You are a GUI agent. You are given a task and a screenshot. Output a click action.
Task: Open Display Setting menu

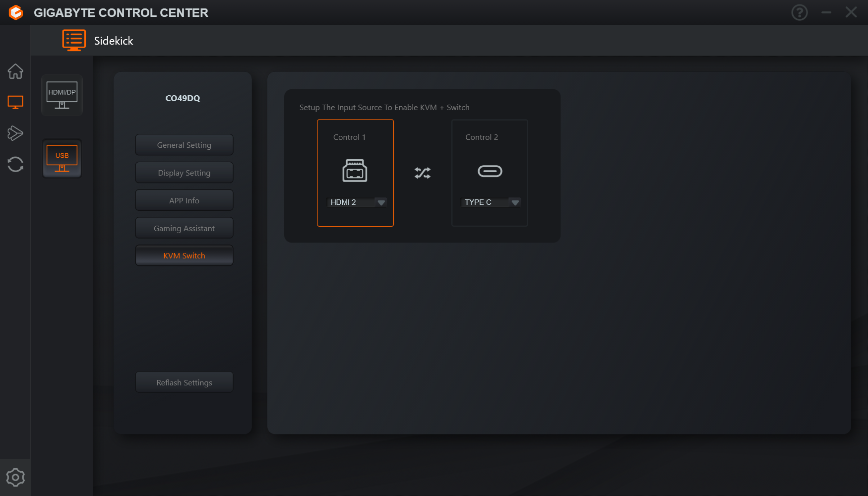point(184,173)
